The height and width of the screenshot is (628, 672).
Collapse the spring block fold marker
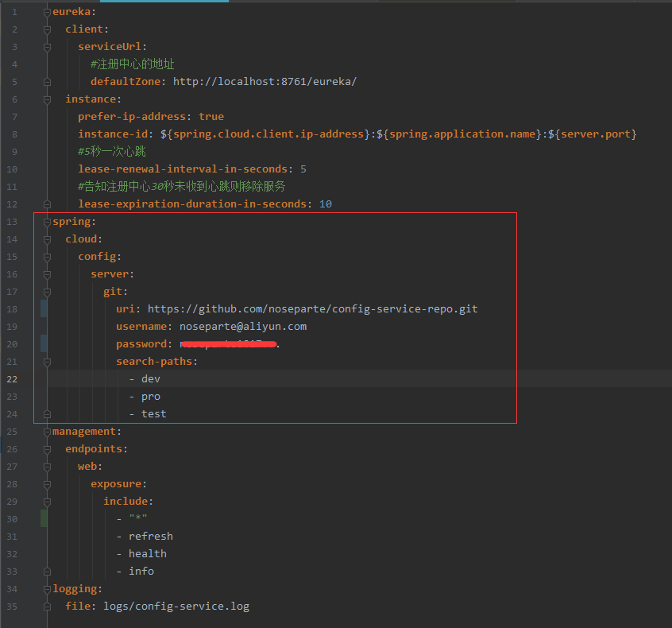[x=47, y=223]
